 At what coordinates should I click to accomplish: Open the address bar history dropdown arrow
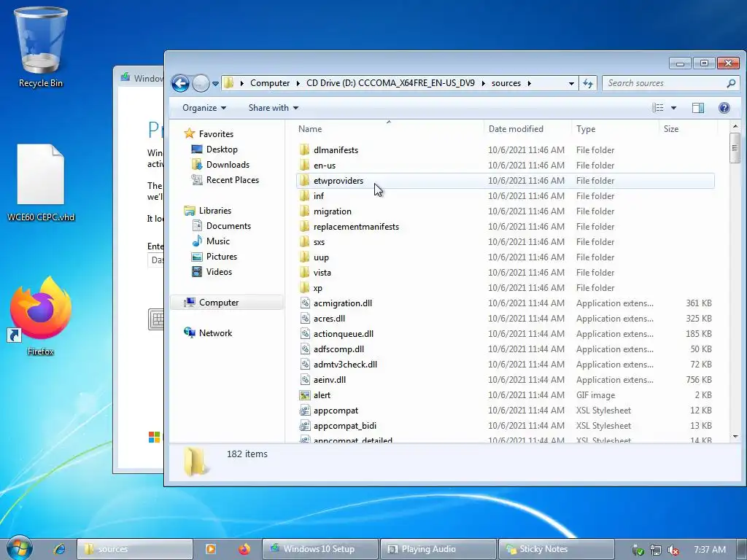[x=571, y=84]
